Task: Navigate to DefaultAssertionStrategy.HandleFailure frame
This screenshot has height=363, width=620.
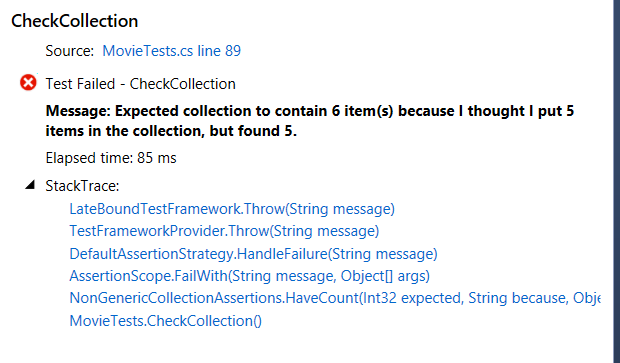Action: pyautogui.click(x=253, y=254)
